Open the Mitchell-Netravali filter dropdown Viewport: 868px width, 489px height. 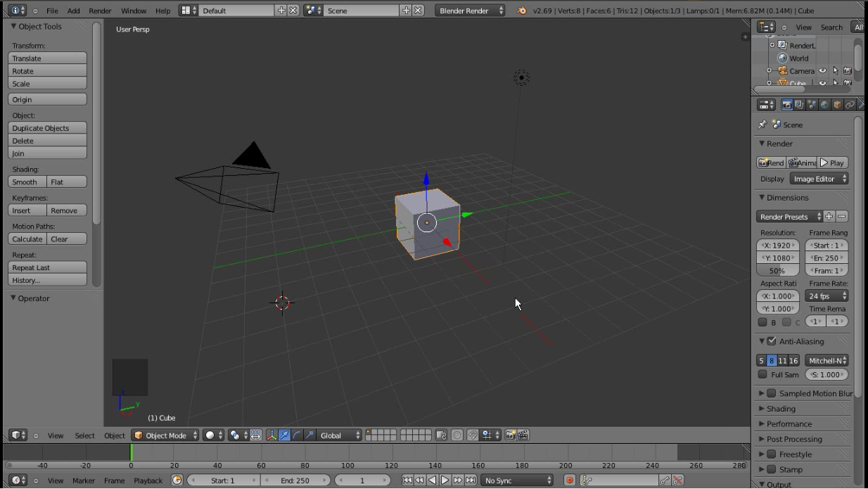point(826,361)
